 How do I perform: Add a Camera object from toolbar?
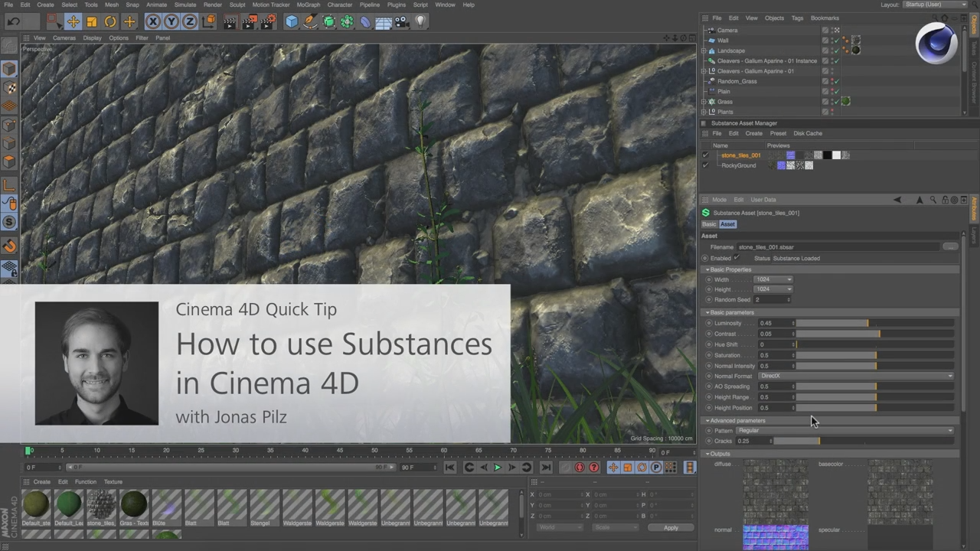tap(402, 21)
